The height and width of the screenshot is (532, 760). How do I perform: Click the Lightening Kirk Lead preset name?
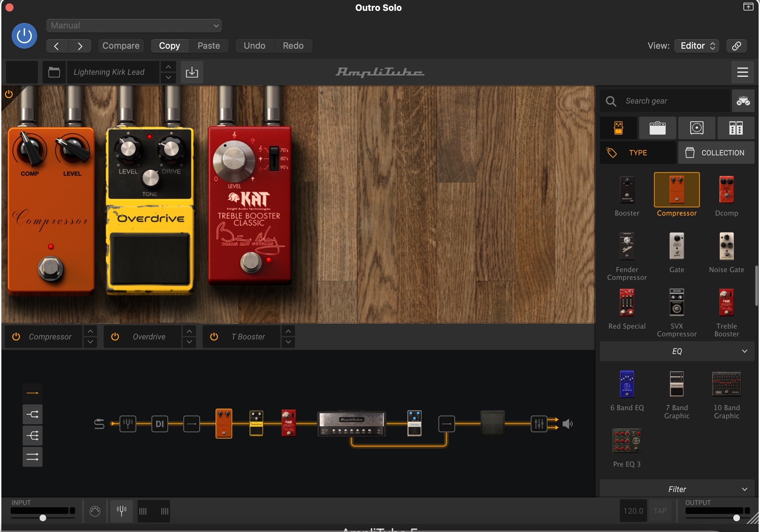[113, 72]
